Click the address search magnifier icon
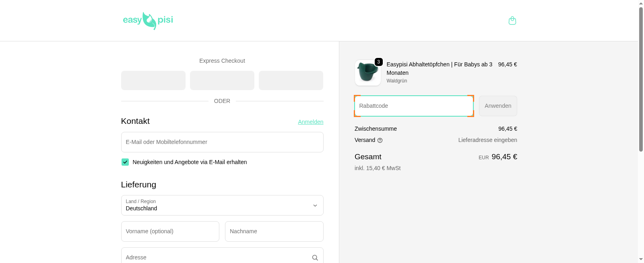The width and height of the screenshot is (644, 263). pyautogui.click(x=315, y=258)
